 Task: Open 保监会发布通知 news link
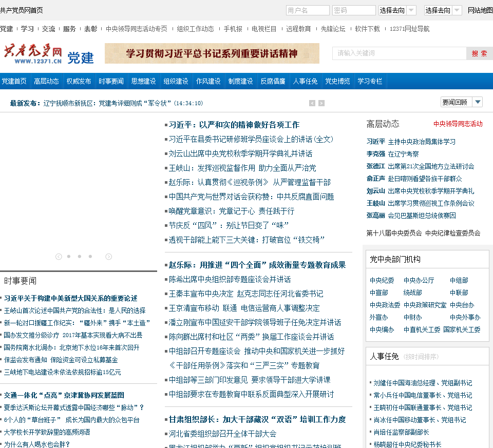point(61,360)
